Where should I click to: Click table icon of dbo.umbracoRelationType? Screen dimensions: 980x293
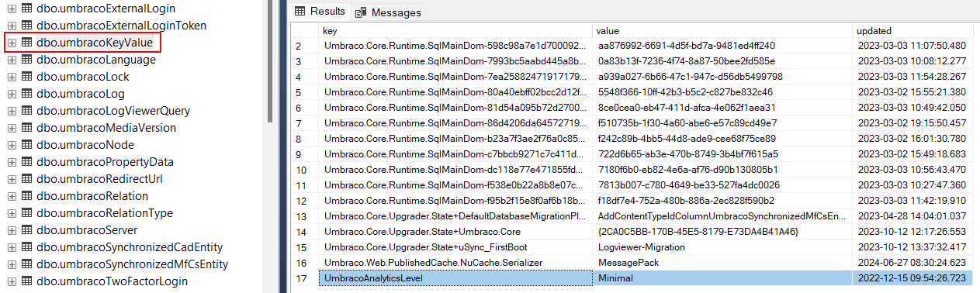[26, 213]
